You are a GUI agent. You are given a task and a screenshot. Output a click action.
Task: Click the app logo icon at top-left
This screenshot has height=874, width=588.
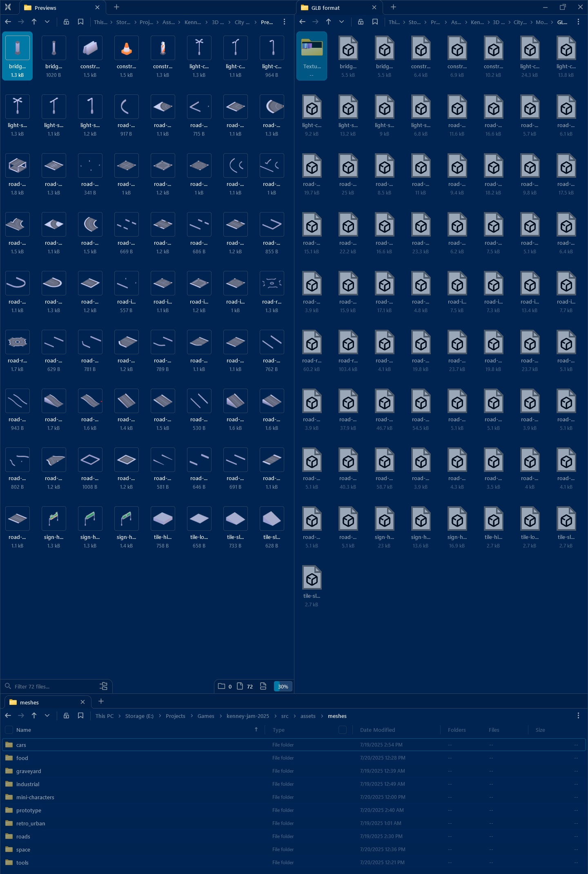click(8, 7)
